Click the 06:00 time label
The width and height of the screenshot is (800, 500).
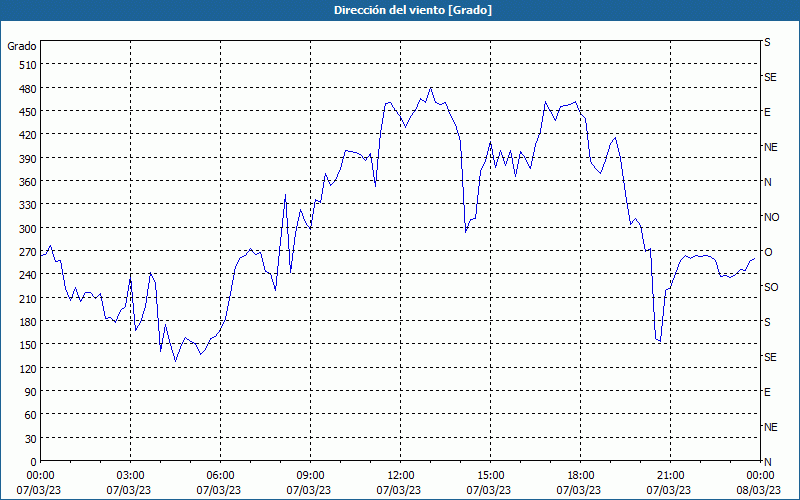click(220, 476)
